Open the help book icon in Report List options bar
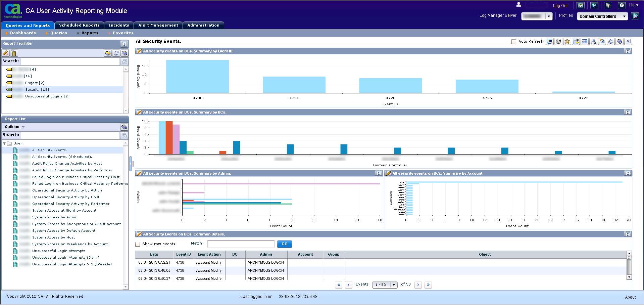Screen dimensions: 644x305 point(124,127)
